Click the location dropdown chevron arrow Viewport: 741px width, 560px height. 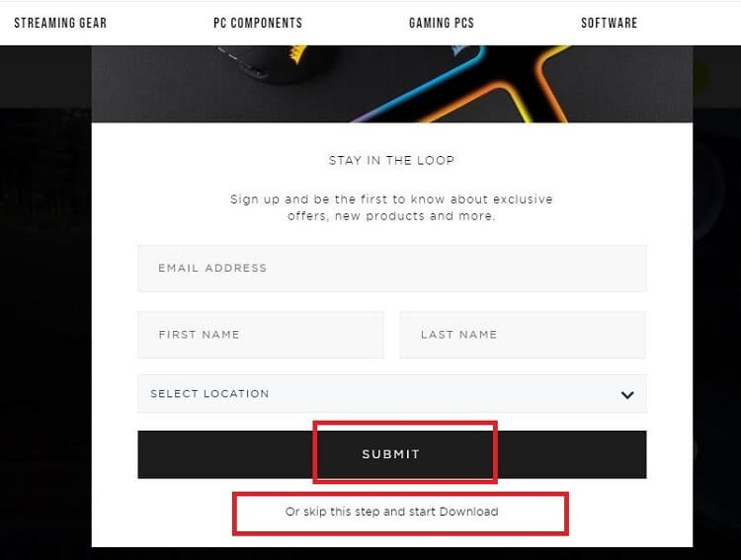[626, 394]
